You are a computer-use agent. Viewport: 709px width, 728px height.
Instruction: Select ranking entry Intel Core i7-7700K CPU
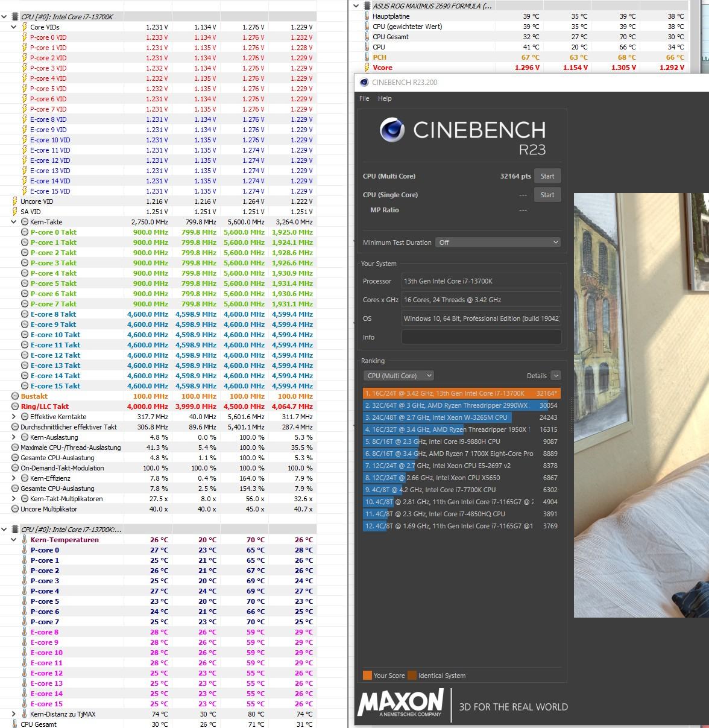pos(461,490)
